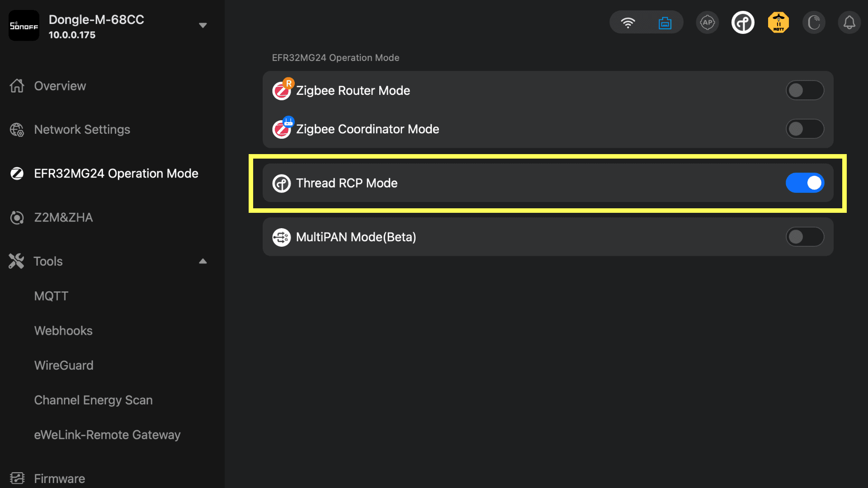Open the Webhooks tool link
Screen dimensions: 868x488
(63, 331)
